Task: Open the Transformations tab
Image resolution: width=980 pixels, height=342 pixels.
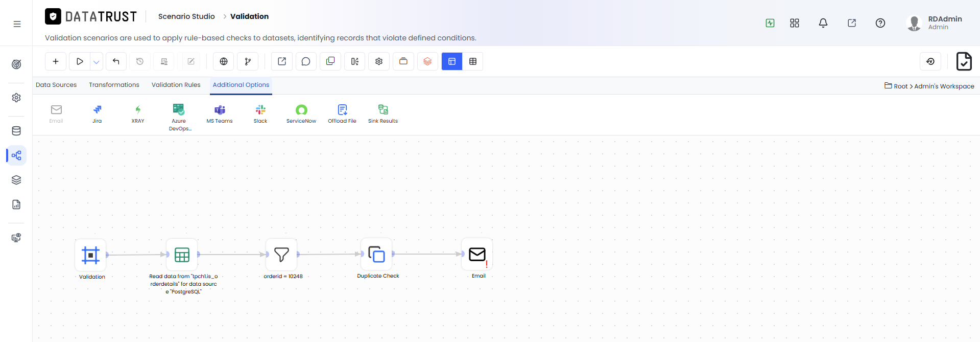Action: coord(114,85)
